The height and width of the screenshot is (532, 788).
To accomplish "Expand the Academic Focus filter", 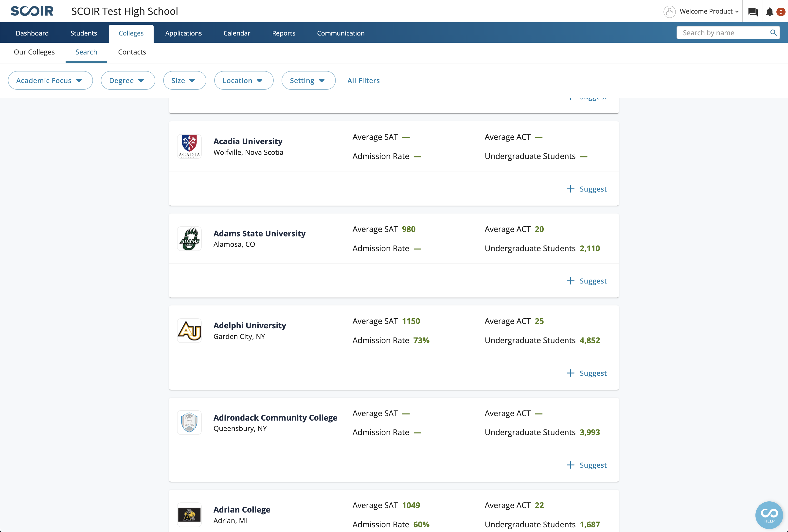I will click(50, 80).
